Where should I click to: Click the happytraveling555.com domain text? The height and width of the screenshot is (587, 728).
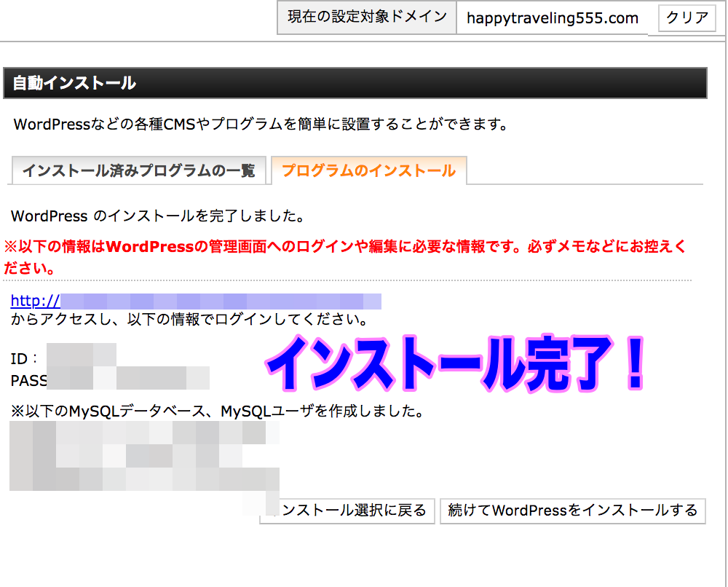(x=553, y=18)
